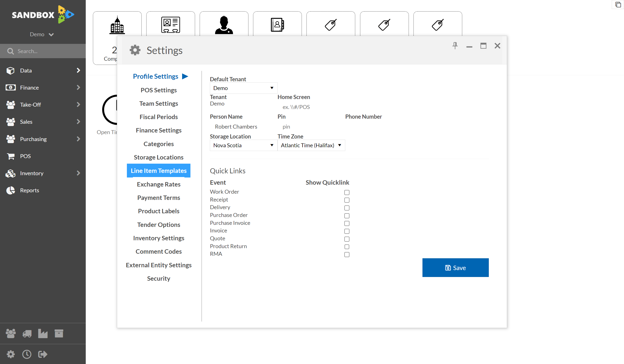Open Team Settings section
The height and width of the screenshot is (364, 624).
pos(159,104)
